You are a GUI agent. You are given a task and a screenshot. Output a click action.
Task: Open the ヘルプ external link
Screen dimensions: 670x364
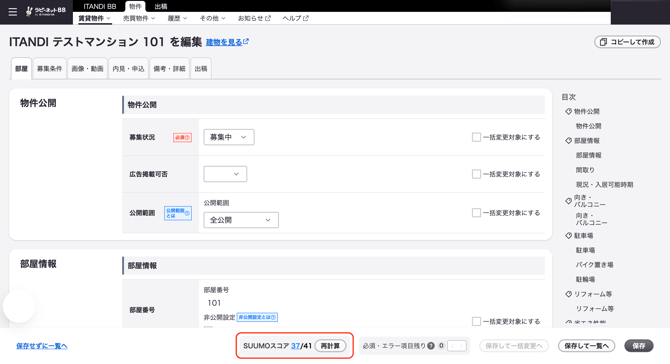coord(295,18)
